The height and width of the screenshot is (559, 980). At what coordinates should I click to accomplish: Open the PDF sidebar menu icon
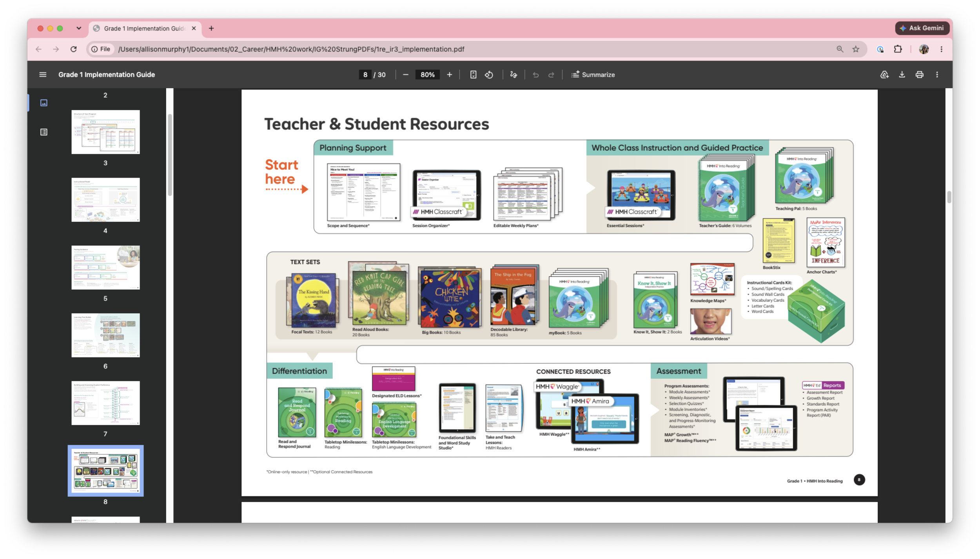43,75
